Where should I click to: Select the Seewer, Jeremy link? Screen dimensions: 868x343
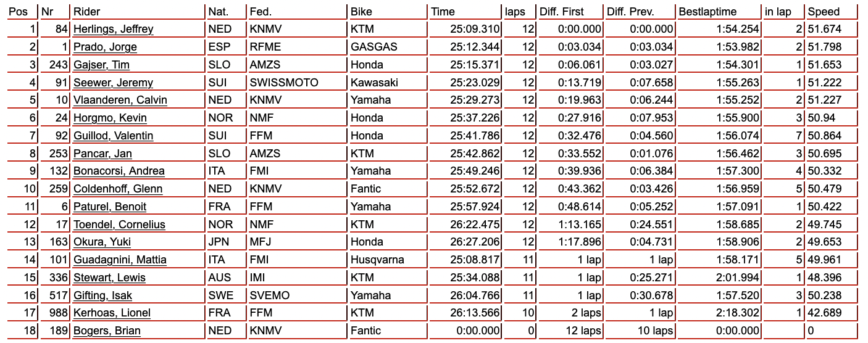pyautogui.click(x=113, y=83)
